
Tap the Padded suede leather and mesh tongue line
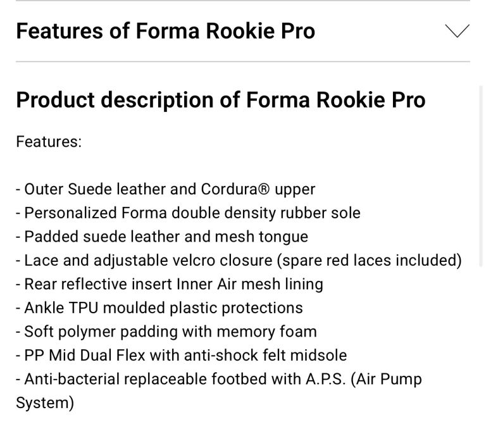tap(162, 237)
